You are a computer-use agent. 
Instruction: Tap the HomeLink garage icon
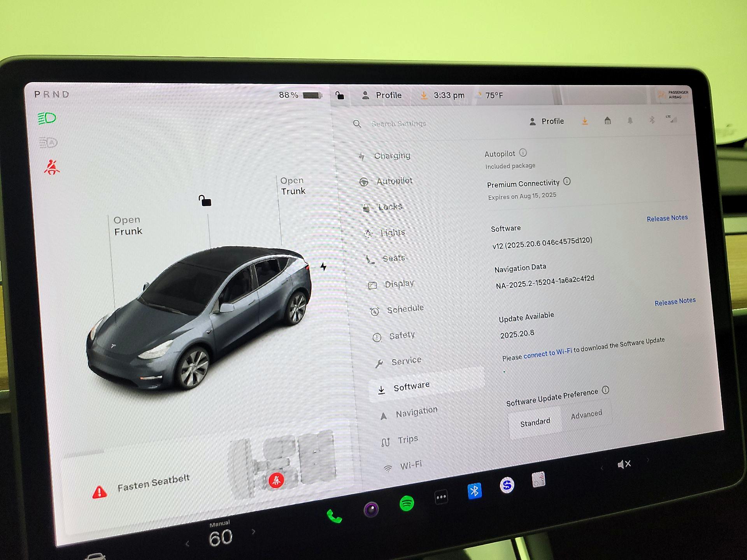click(x=607, y=121)
